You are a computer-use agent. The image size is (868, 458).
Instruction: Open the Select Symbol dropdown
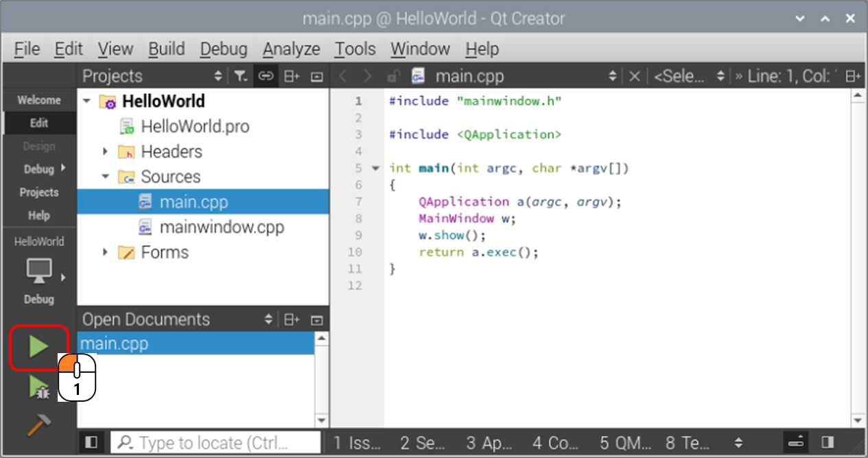(689, 76)
